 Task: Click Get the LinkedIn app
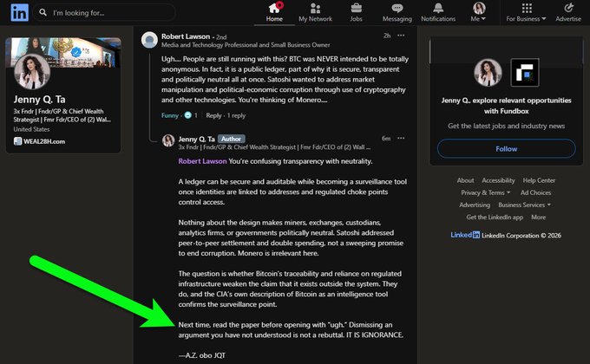tap(495, 217)
